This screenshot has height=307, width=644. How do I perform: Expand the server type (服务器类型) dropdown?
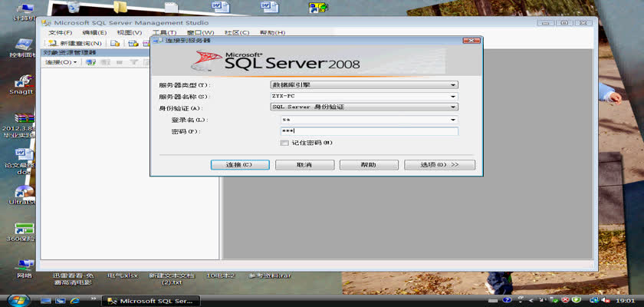click(x=453, y=84)
